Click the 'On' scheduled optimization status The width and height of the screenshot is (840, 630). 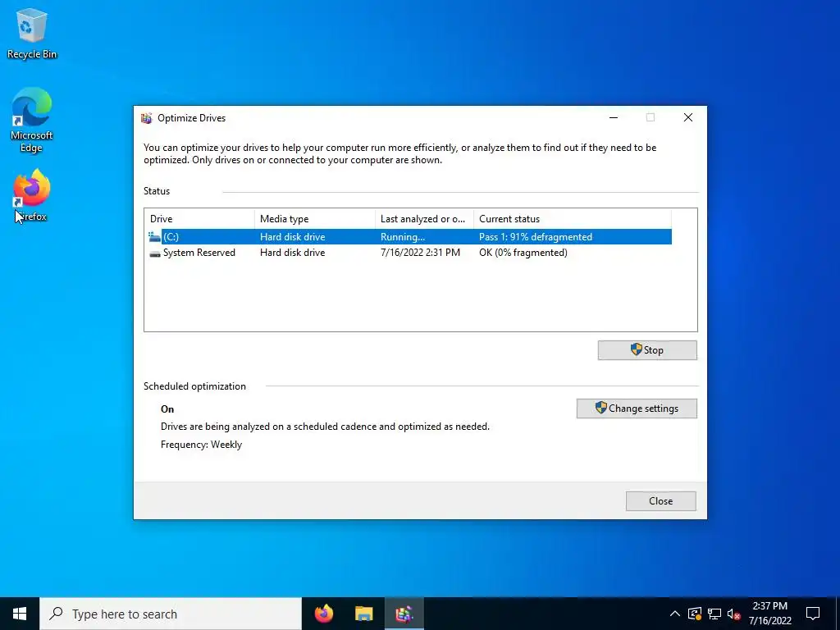(x=167, y=409)
